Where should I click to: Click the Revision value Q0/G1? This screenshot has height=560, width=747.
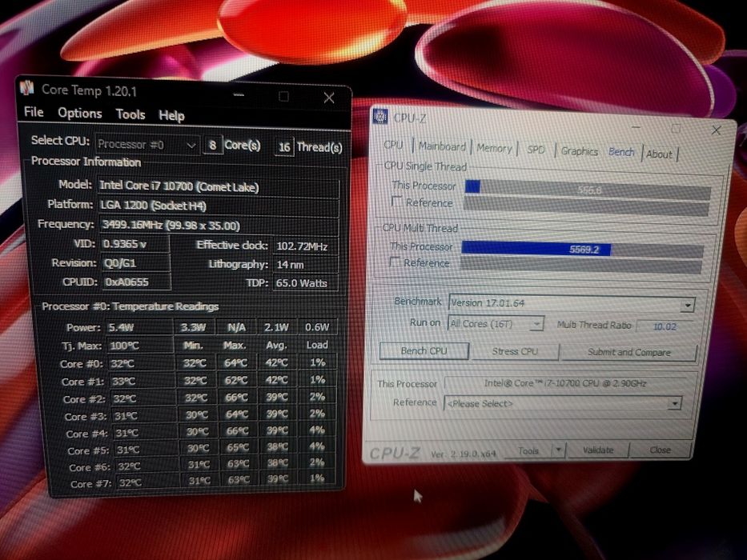click(x=136, y=263)
